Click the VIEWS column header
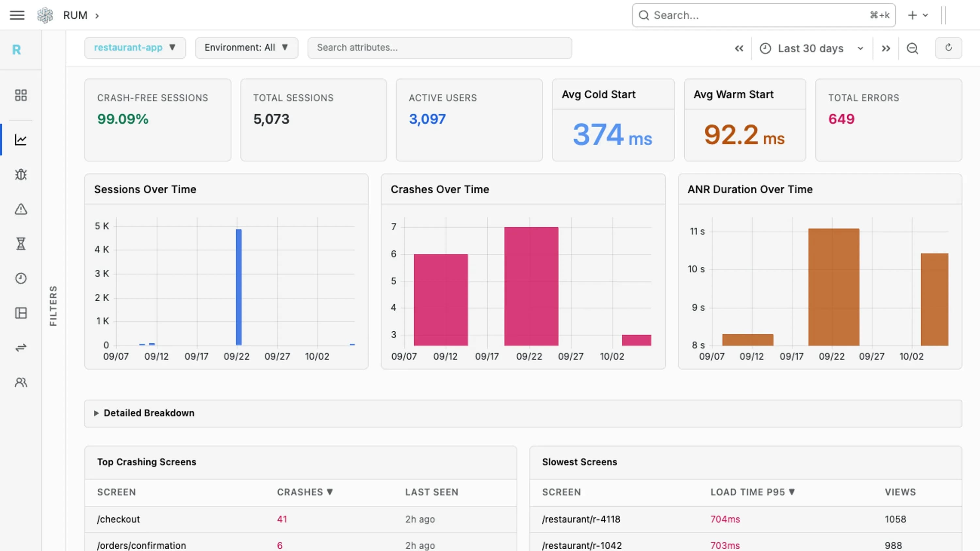 coord(900,492)
